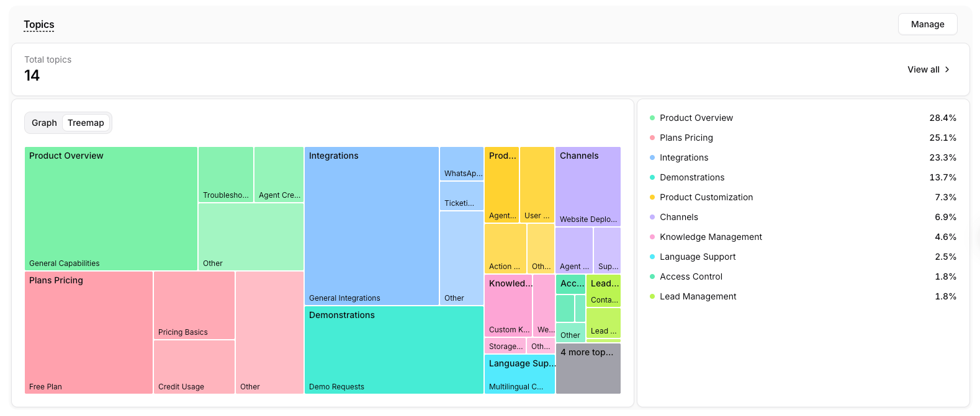Viewport: 980px width, 416px height.
Task: Select the Action tile in Product Customization
Action: tap(505, 249)
